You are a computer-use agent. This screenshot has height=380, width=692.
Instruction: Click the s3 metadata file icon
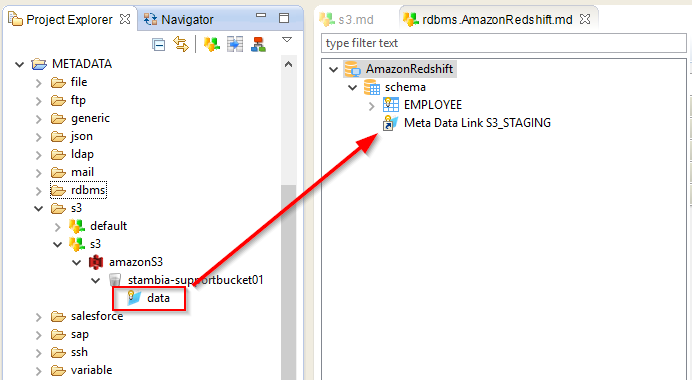pos(77,245)
